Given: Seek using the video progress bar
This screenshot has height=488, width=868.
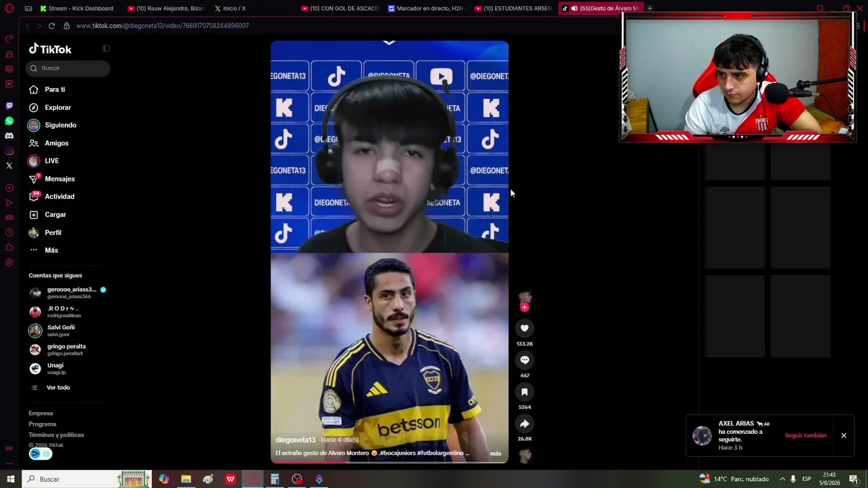Looking at the screenshot, I should click(x=389, y=462).
